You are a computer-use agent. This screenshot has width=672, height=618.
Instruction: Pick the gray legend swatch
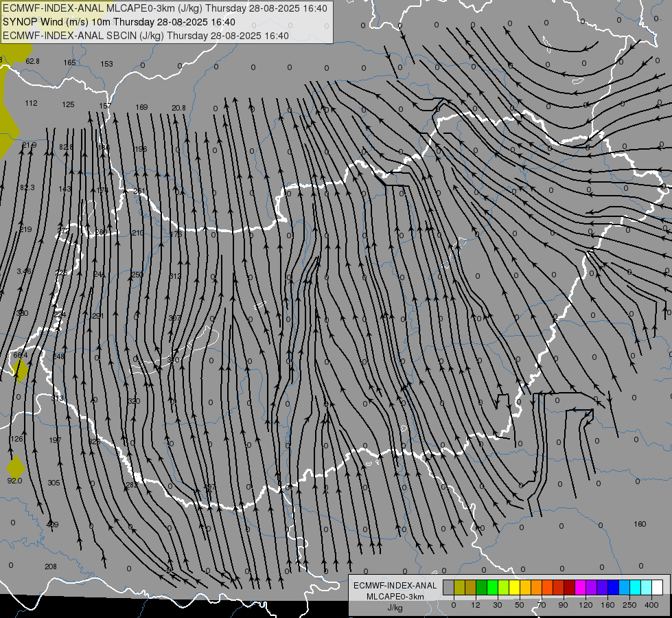tap(448, 588)
